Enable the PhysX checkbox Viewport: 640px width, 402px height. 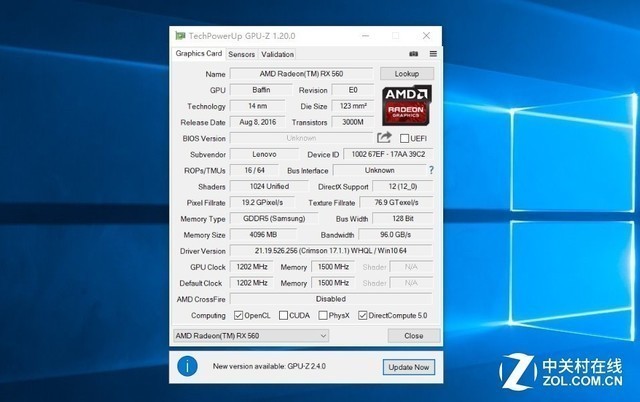(x=323, y=315)
